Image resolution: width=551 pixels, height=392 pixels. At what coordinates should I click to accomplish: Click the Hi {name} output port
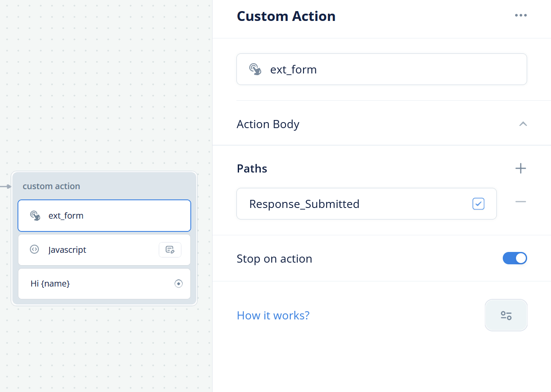click(178, 284)
